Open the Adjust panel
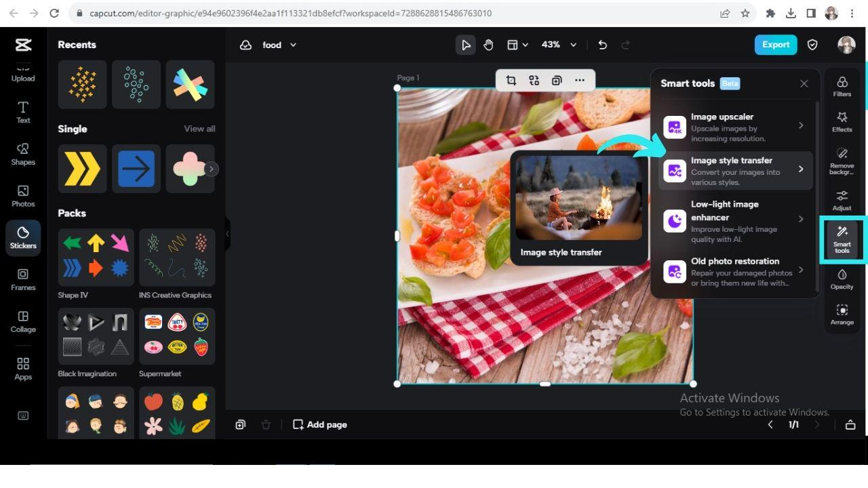The height and width of the screenshot is (488, 868). coord(842,201)
